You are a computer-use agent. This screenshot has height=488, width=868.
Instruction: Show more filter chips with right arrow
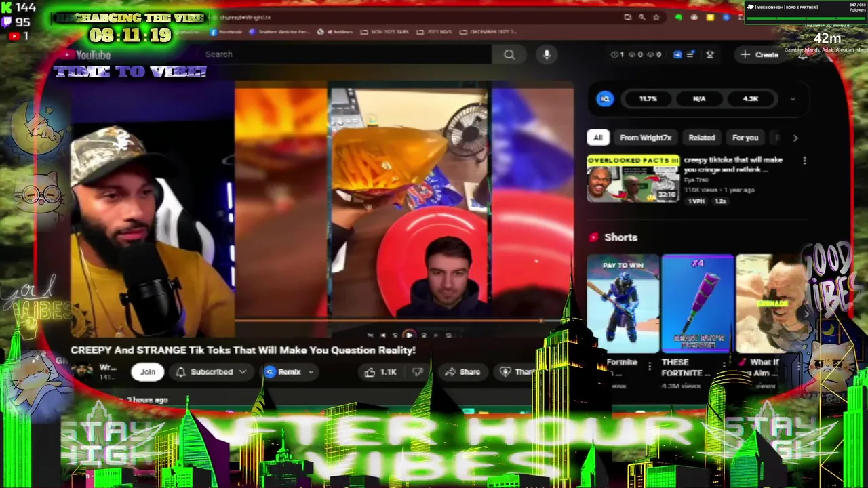point(795,138)
